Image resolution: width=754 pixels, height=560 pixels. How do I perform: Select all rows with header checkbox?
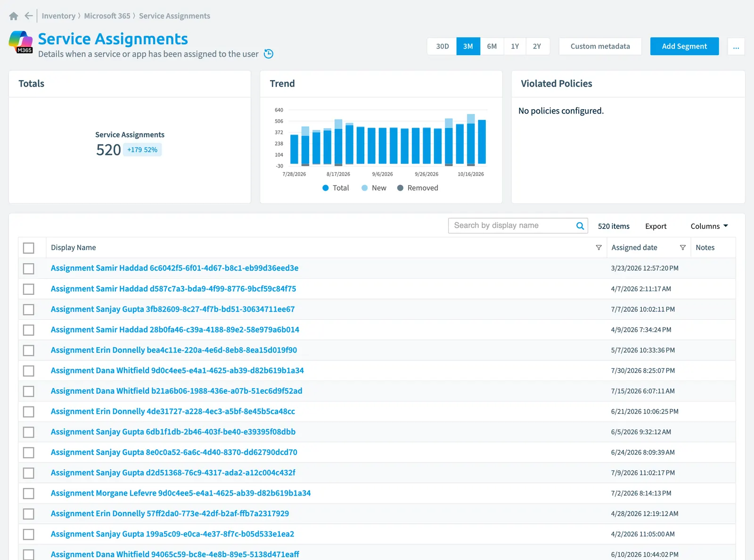click(x=29, y=248)
